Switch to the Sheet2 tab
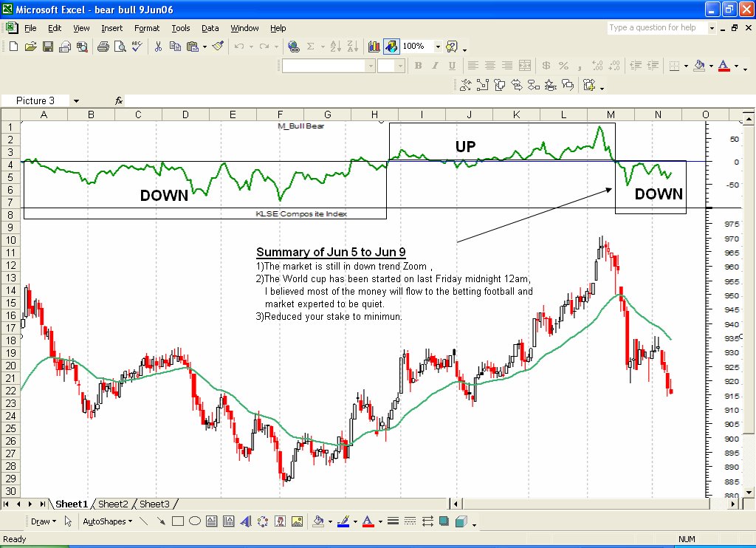The width and height of the screenshot is (756, 548). click(x=113, y=504)
